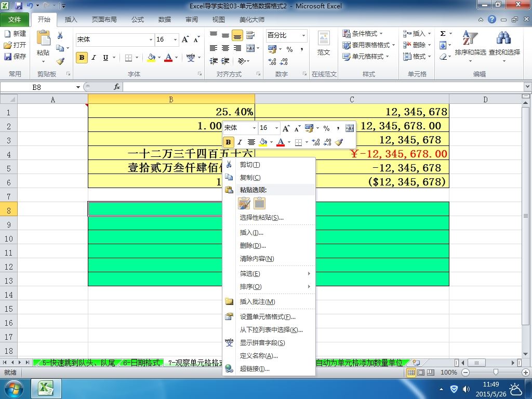
Task: Toggle Italic in the ribbon font group
Action: click(x=94, y=58)
